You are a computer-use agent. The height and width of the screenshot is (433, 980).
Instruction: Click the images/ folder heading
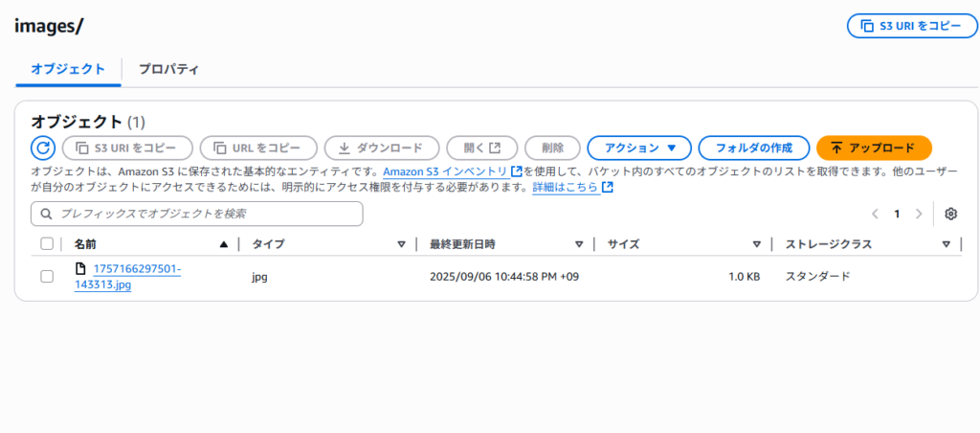tap(49, 26)
